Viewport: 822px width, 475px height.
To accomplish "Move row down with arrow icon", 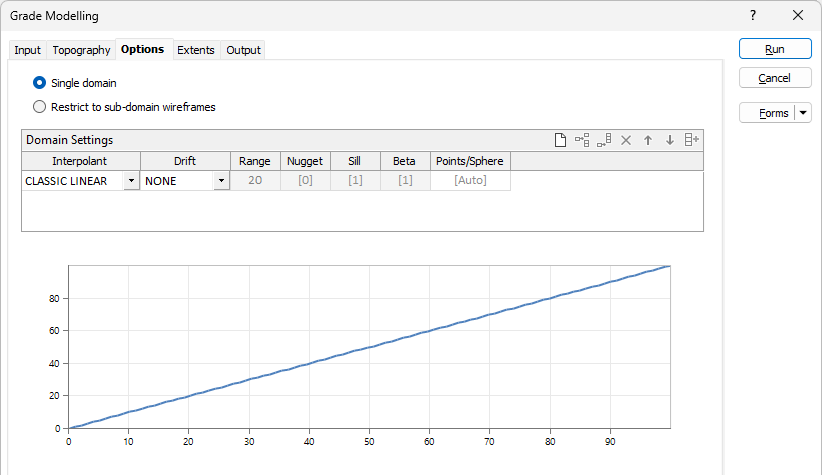I will [669, 140].
